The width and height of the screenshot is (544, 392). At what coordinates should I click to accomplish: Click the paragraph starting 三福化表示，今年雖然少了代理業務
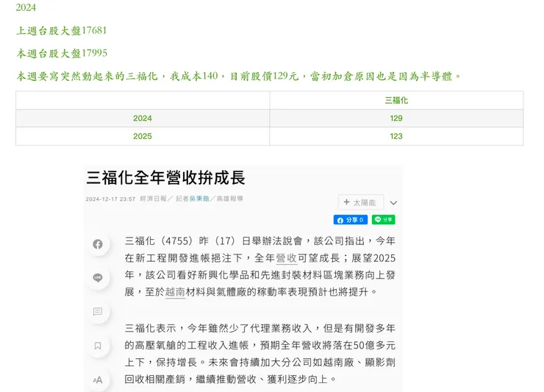tap(260, 354)
